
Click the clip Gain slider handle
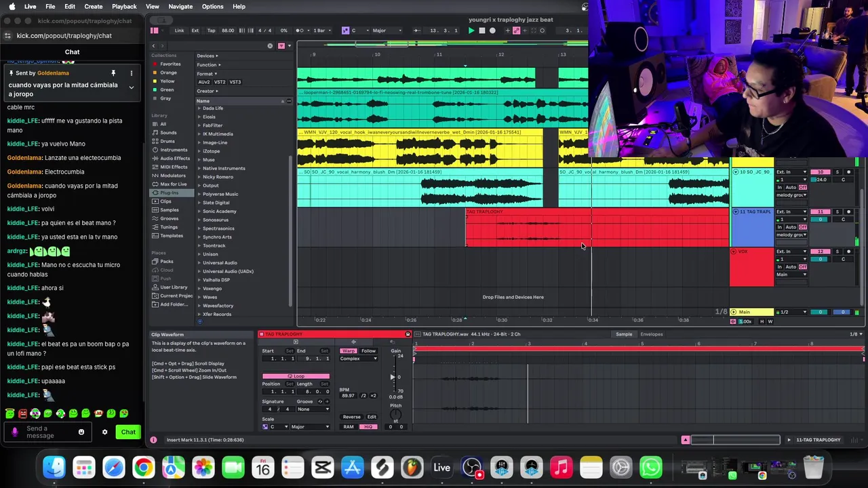click(392, 377)
